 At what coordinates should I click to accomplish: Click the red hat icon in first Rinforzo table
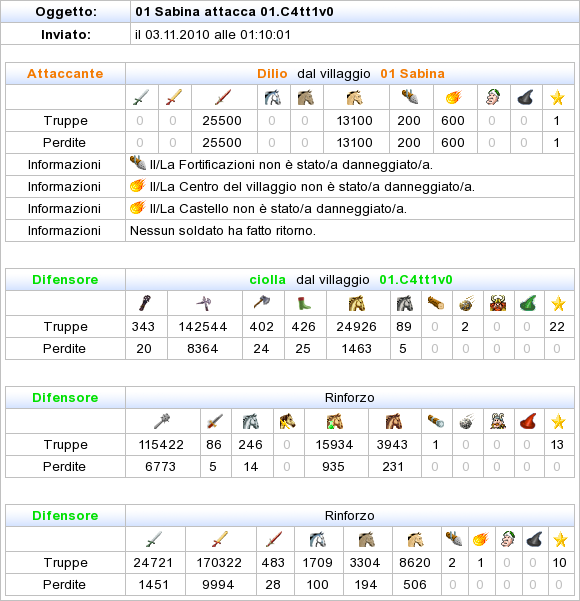coord(528,421)
